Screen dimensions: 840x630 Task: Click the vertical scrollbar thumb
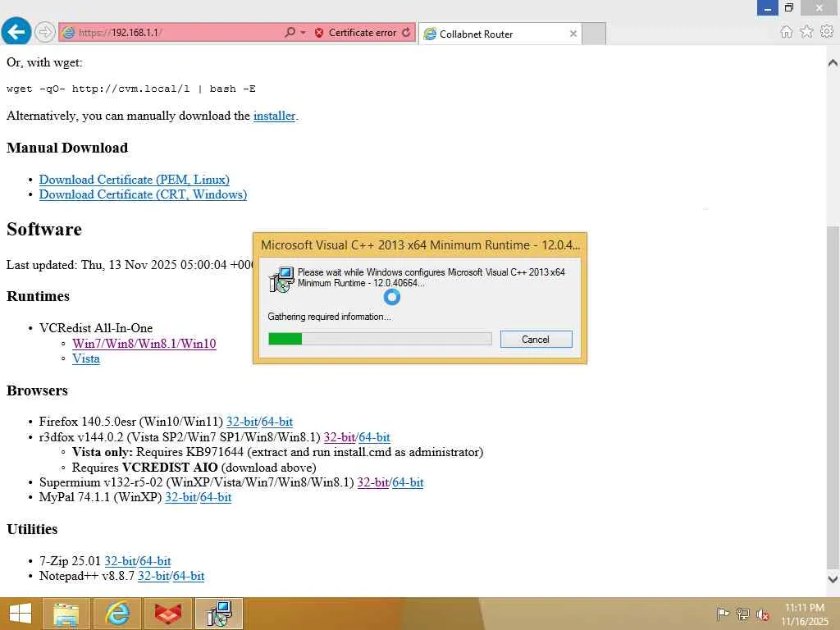(833, 396)
